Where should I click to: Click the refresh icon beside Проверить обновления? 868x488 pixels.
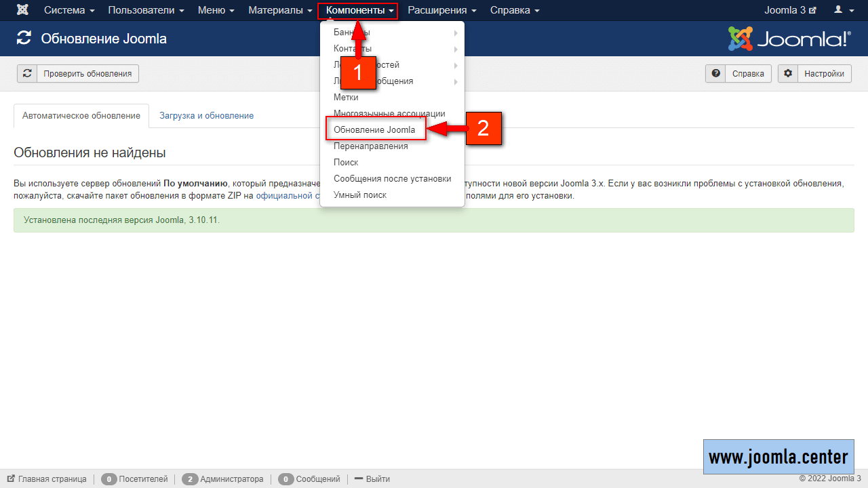tap(27, 74)
